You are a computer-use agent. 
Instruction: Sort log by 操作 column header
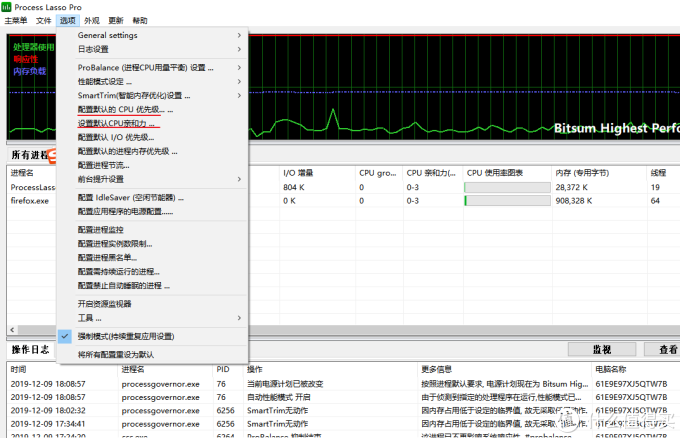[x=330, y=369]
